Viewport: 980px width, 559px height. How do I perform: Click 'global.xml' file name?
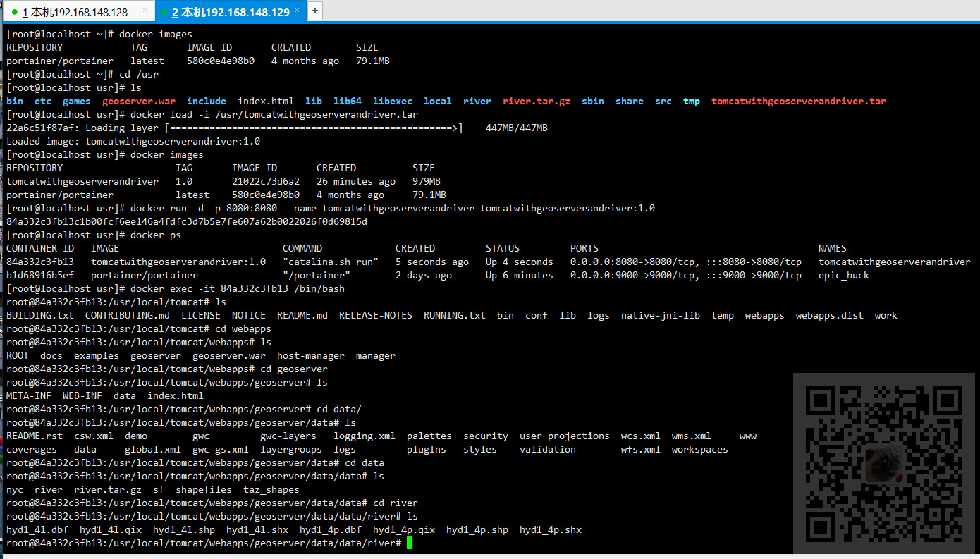click(x=153, y=449)
